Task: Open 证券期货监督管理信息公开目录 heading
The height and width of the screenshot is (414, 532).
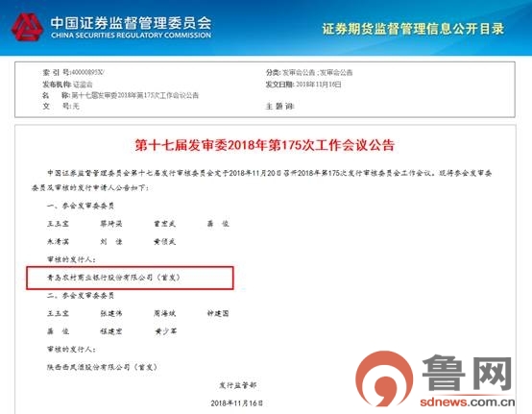Action: (413, 29)
